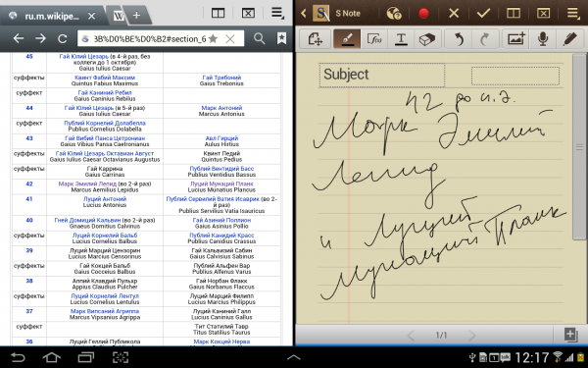588x368 pixels.
Task: Open year 42 link
Action: [x=29, y=184]
